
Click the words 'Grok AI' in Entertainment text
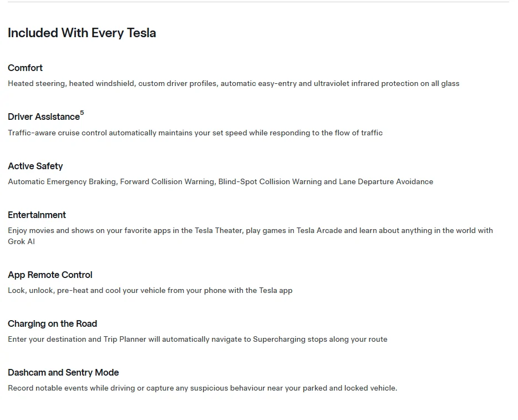pyautogui.click(x=21, y=241)
